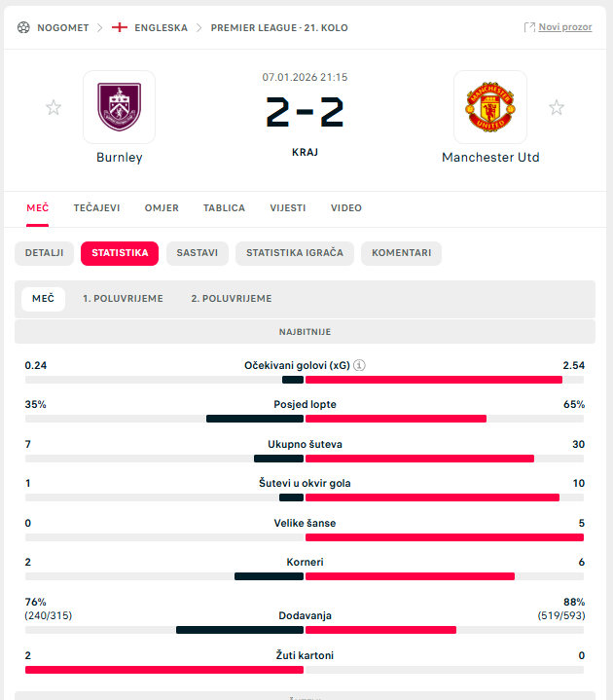Open match in Novi prozor link

pyautogui.click(x=565, y=27)
